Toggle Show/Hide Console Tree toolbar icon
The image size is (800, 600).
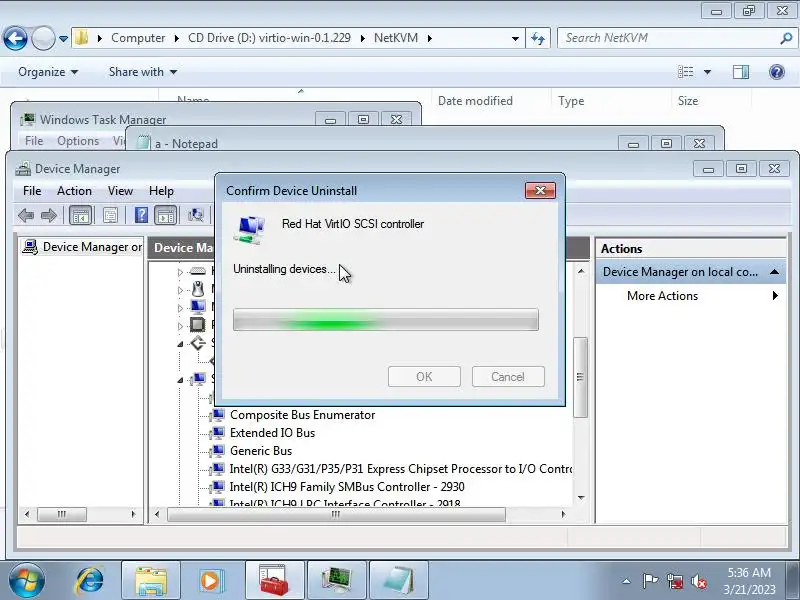tap(80, 215)
